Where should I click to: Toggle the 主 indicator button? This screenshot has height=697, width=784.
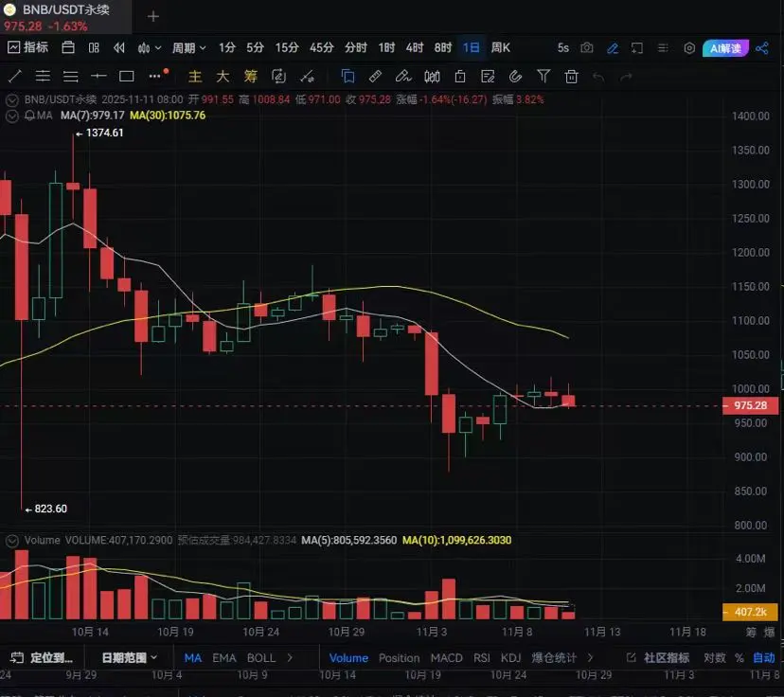195,77
